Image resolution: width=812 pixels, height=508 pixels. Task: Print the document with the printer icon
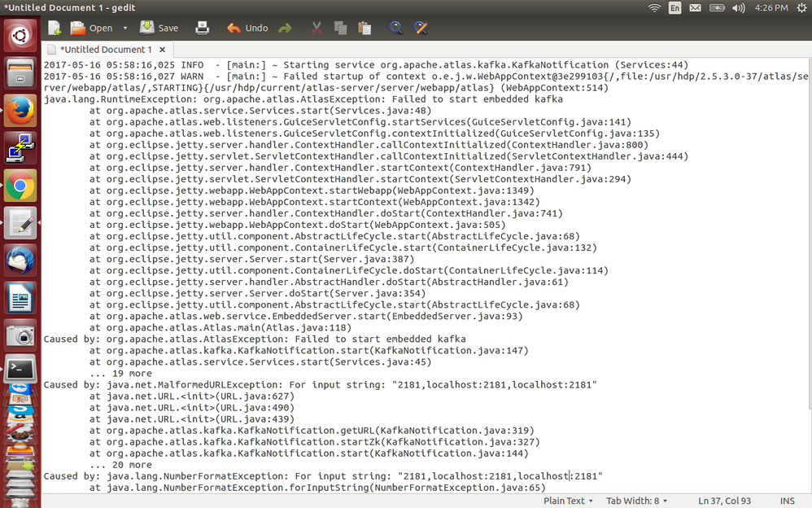tap(202, 28)
